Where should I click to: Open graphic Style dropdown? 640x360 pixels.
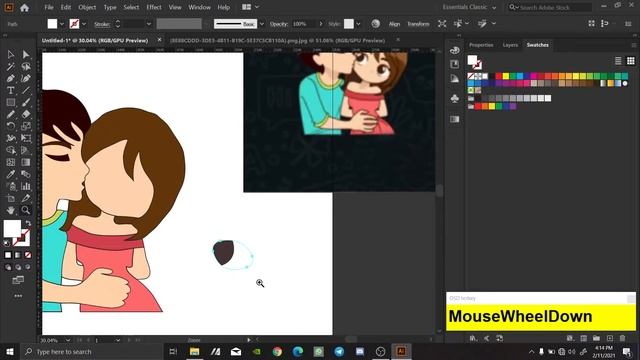coord(358,24)
